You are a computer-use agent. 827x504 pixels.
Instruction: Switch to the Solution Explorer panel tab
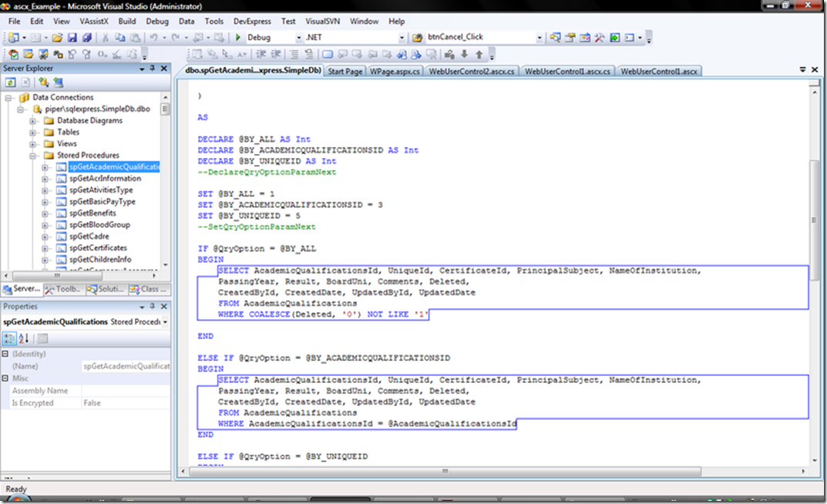(x=106, y=289)
